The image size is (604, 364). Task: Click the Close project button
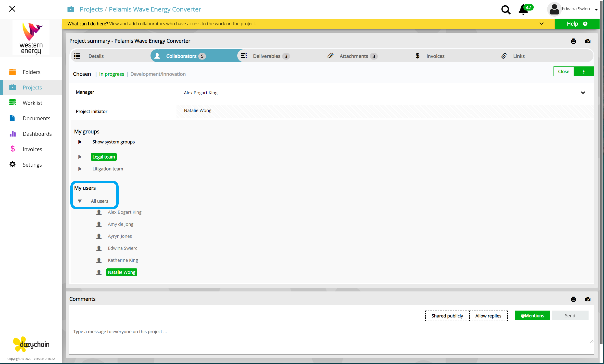(563, 71)
